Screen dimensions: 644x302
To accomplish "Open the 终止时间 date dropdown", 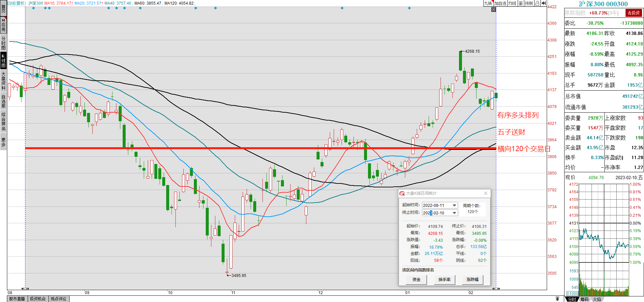I will tap(454, 213).
